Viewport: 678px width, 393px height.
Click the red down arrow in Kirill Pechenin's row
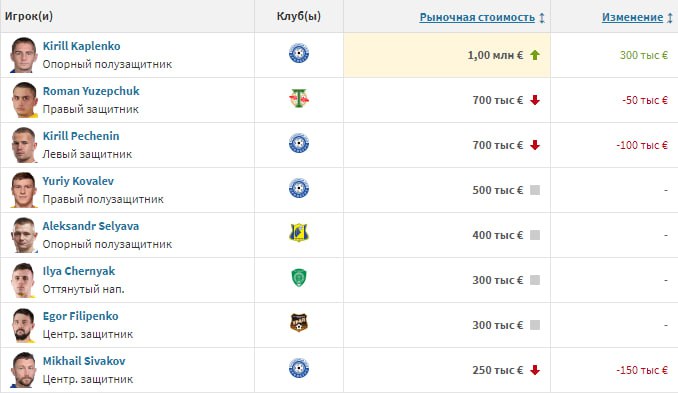535,145
